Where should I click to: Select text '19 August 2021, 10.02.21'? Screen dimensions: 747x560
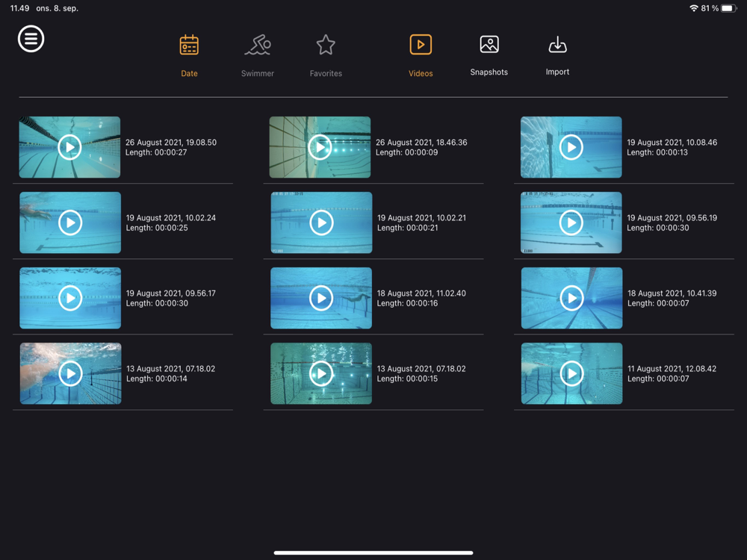click(x=421, y=217)
